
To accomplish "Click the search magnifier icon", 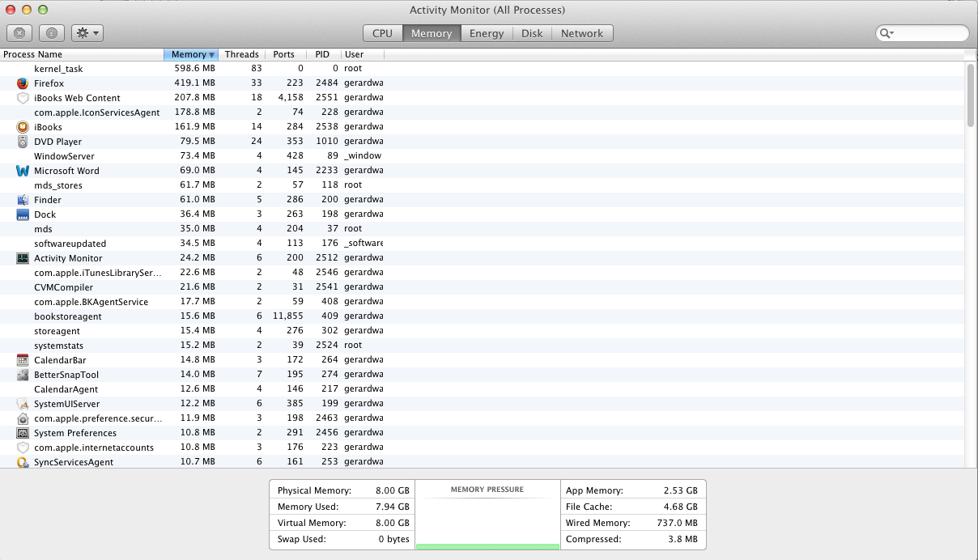I will click(x=887, y=33).
